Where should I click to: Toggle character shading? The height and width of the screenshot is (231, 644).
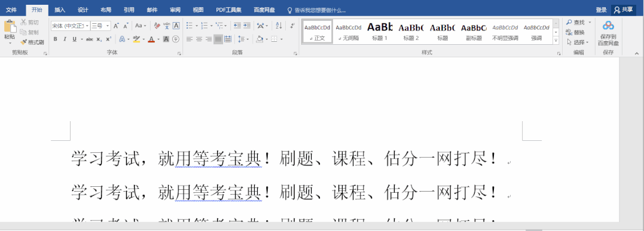coord(166,39)
